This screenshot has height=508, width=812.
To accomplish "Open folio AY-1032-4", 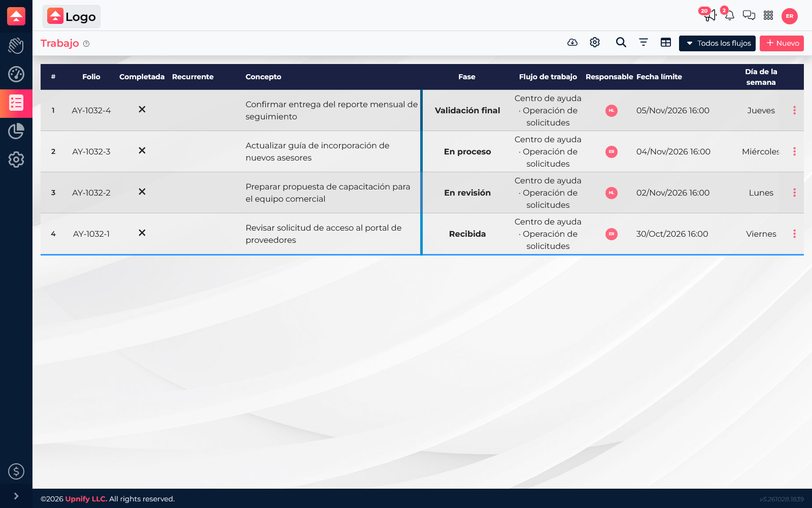I will click(x=91, y=110).
